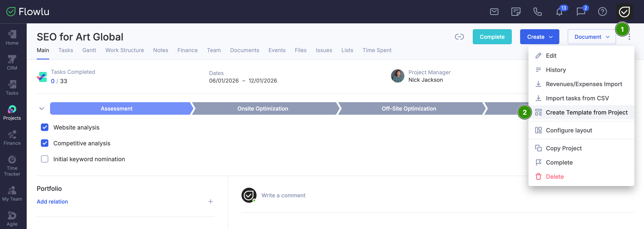The image size is (644, 229).
Task: Open the notes card icon in header
Action: (516, 12)
